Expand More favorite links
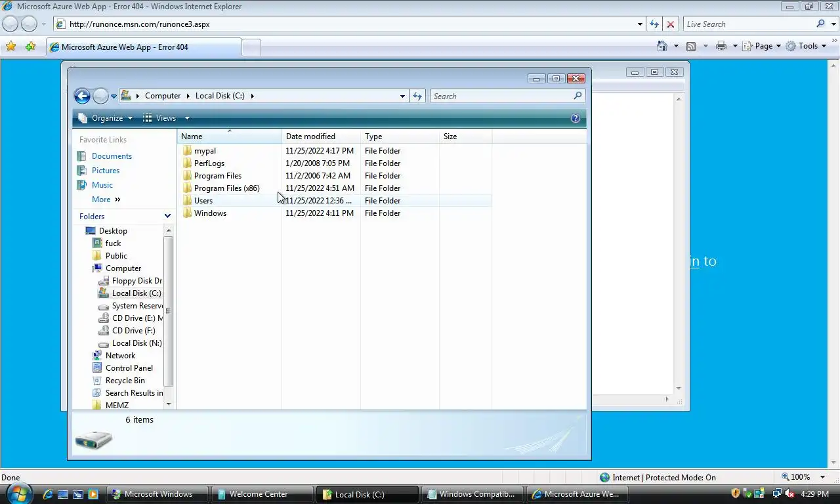840x504 pixels. point(106,199)
